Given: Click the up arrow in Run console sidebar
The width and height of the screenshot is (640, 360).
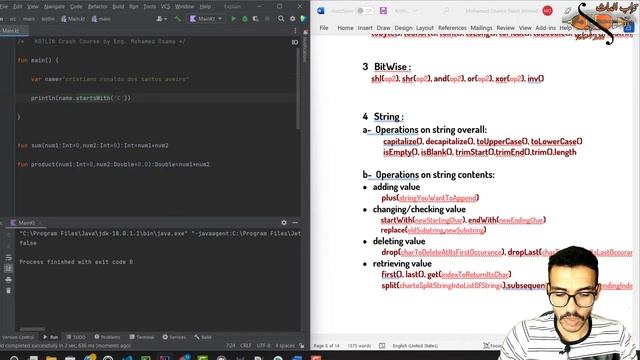Looking at the screenshot, I should tap(8, 236).
